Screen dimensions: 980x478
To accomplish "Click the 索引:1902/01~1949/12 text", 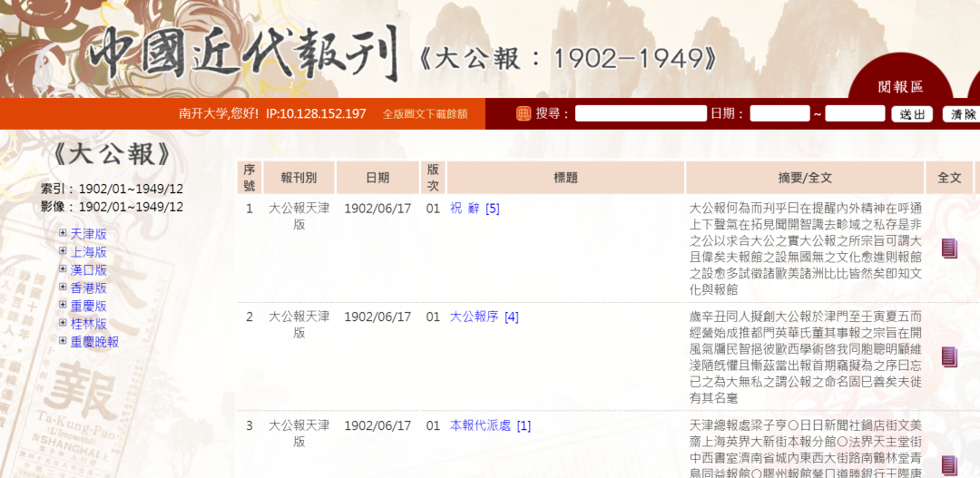I will 113,189.
